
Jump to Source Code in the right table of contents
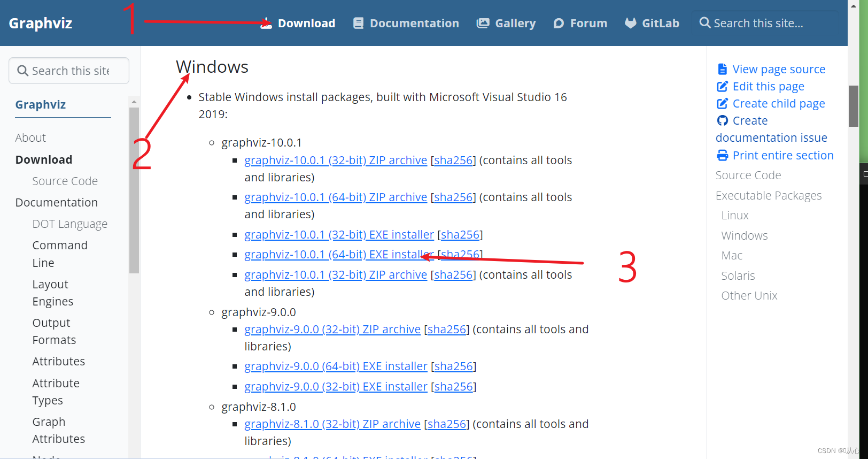click(748, 175)
